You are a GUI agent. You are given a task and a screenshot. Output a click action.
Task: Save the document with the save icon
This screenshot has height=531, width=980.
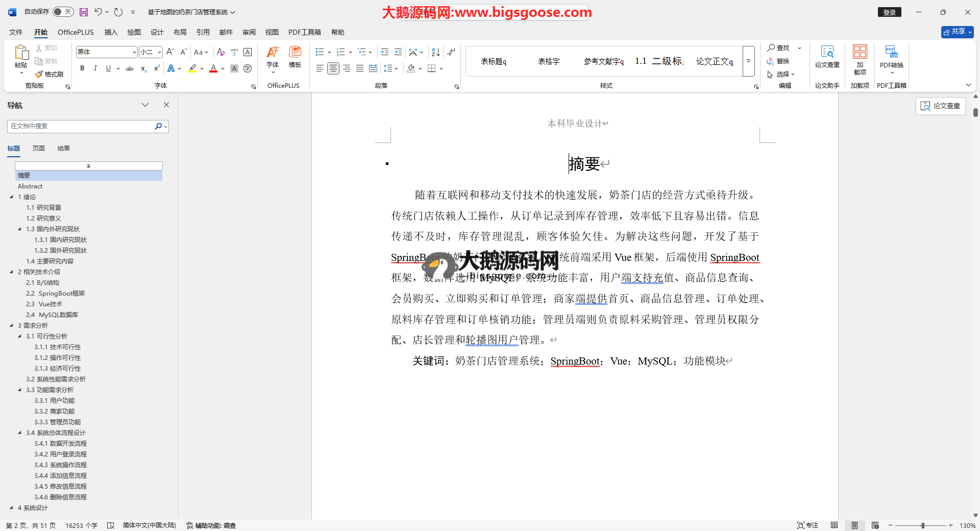84,12
